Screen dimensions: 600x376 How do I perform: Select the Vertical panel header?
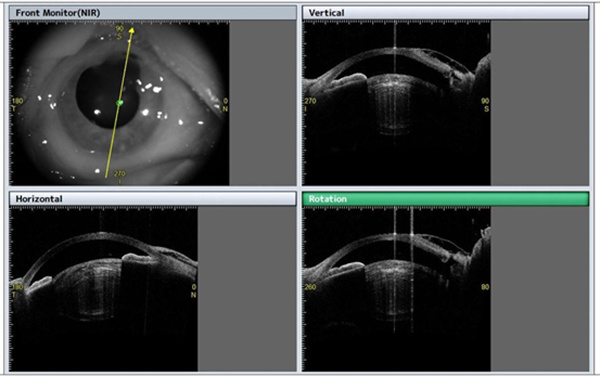pyautogui.click(x=445, y=13)
